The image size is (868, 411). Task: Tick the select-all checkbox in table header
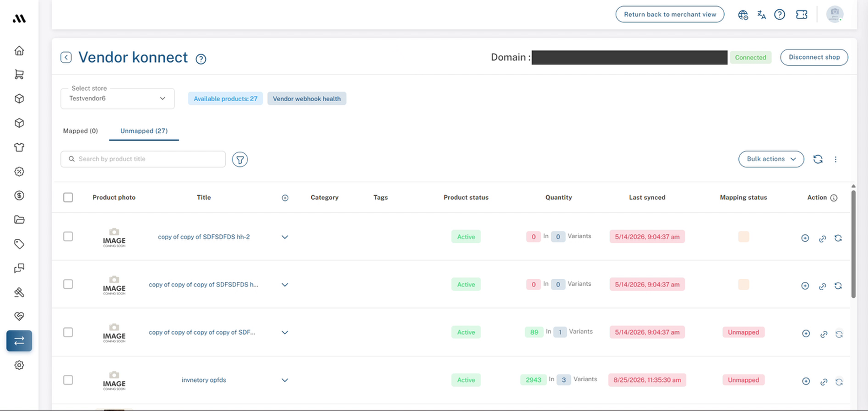click(x=68, y=197)
